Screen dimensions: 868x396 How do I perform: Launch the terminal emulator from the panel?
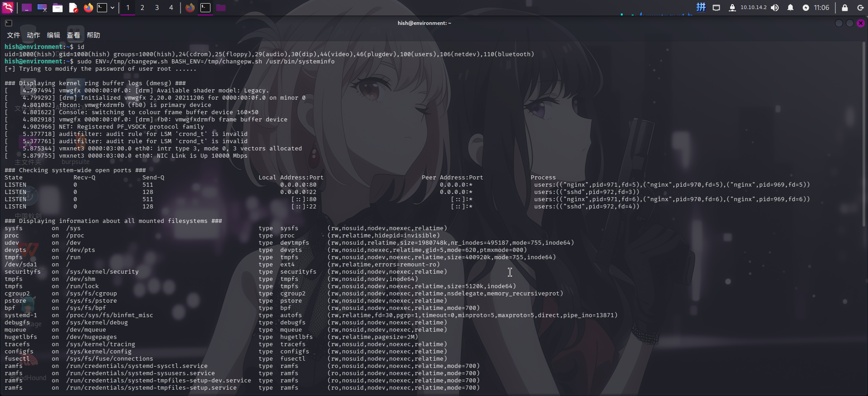click(x=102, y=8)
